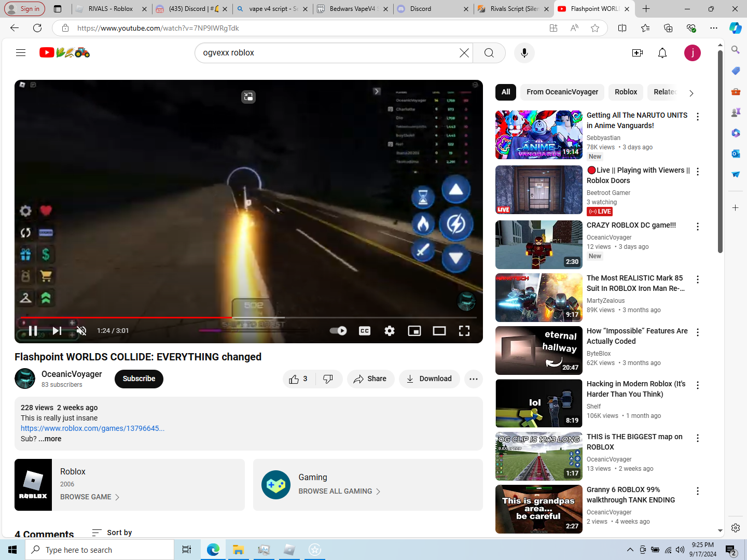Open the player settings gear
Screen dimensions: 747x560
(390, 331)
